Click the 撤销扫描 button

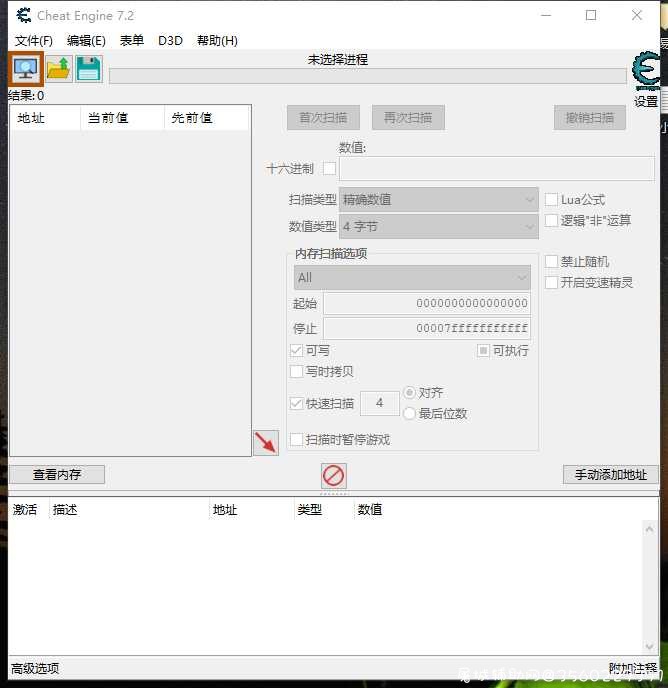tap(590, 118)
